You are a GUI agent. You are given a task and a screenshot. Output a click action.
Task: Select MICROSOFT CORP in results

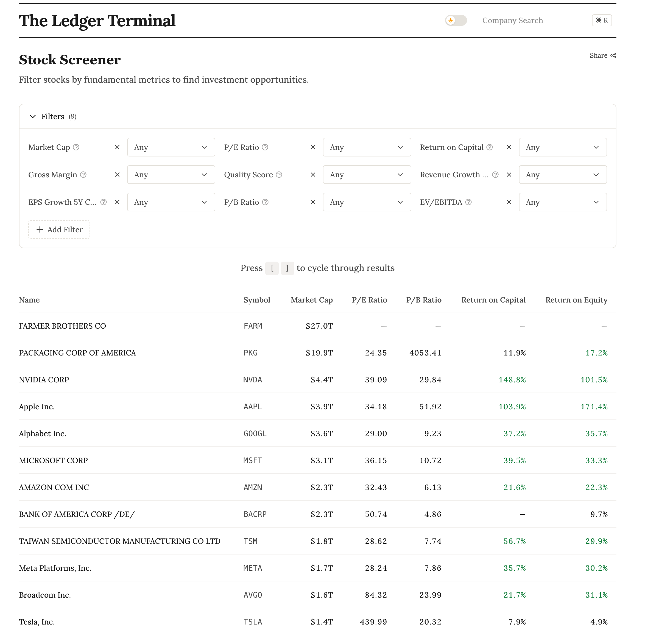317,460
